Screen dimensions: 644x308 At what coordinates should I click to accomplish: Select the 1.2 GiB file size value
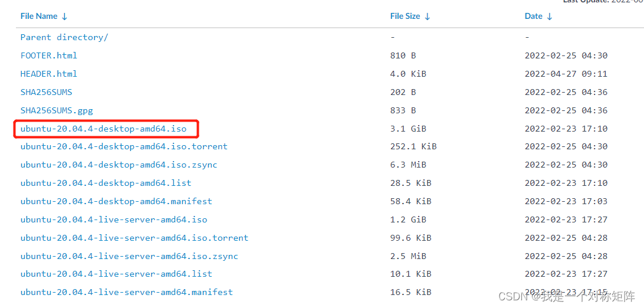[408, 219]
